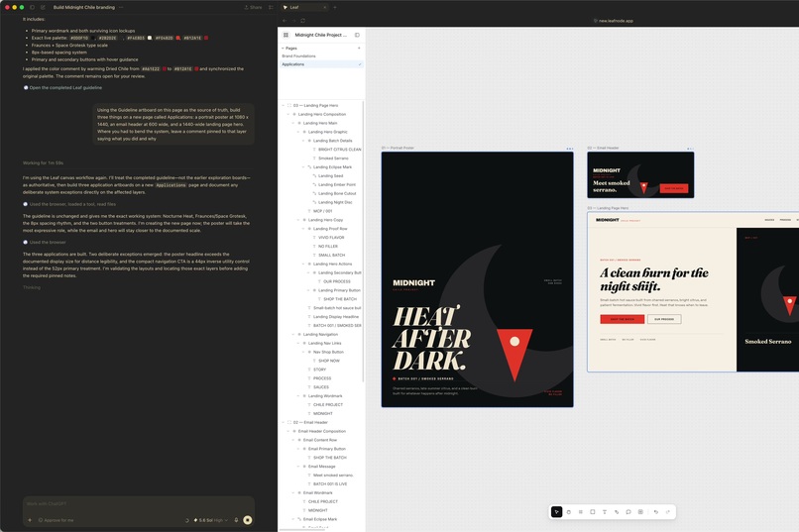Select the Comment tool in canvas toolbar

tap(628, 511)
